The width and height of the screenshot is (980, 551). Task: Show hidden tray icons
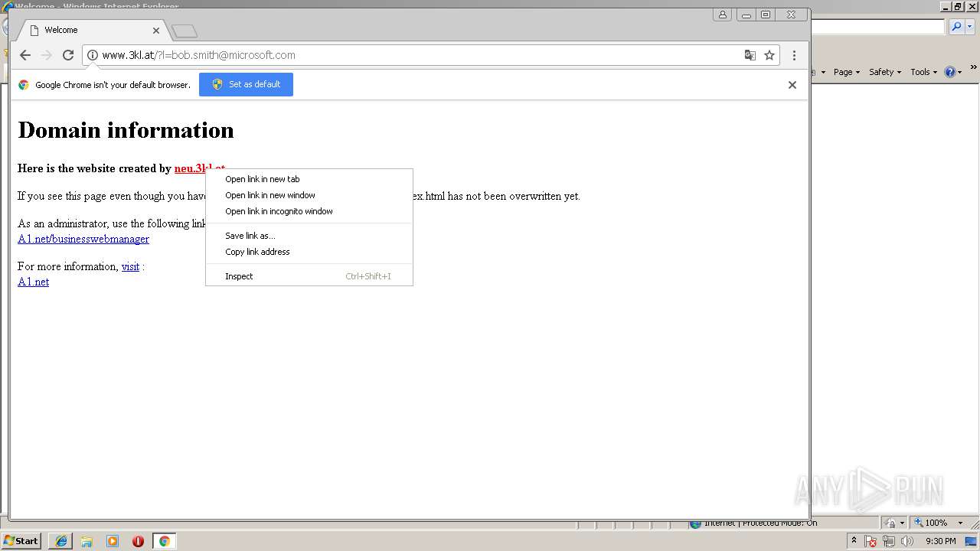(854, 541)
